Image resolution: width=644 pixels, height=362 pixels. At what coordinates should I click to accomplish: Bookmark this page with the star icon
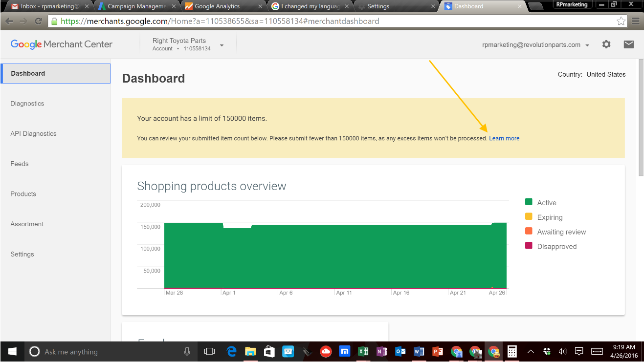pyautogui.click(x=621, y=21)
